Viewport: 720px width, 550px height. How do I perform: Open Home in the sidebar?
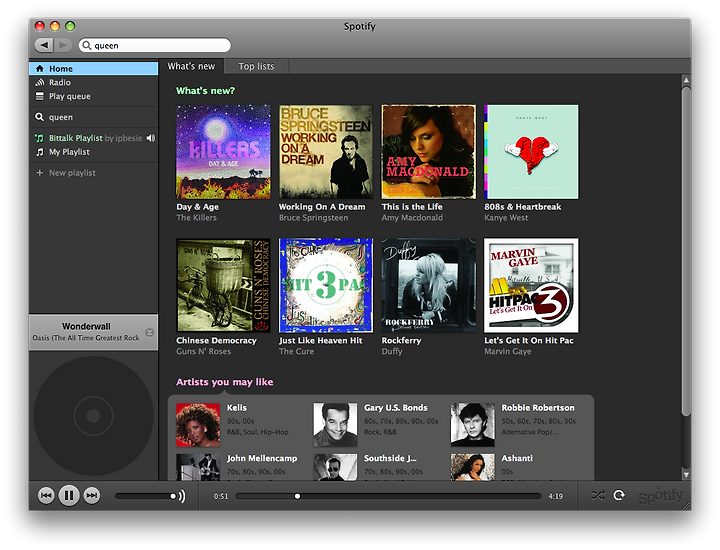[94, 68]
